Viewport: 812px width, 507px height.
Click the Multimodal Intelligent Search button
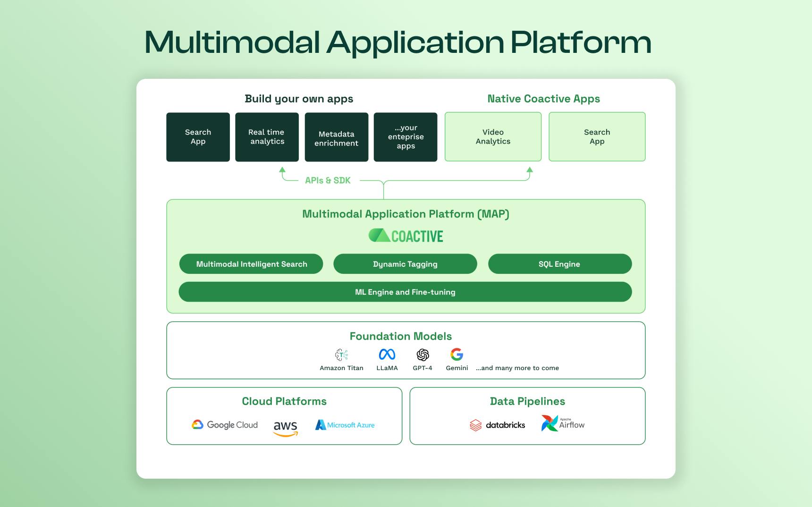click(x=251, y=264)
